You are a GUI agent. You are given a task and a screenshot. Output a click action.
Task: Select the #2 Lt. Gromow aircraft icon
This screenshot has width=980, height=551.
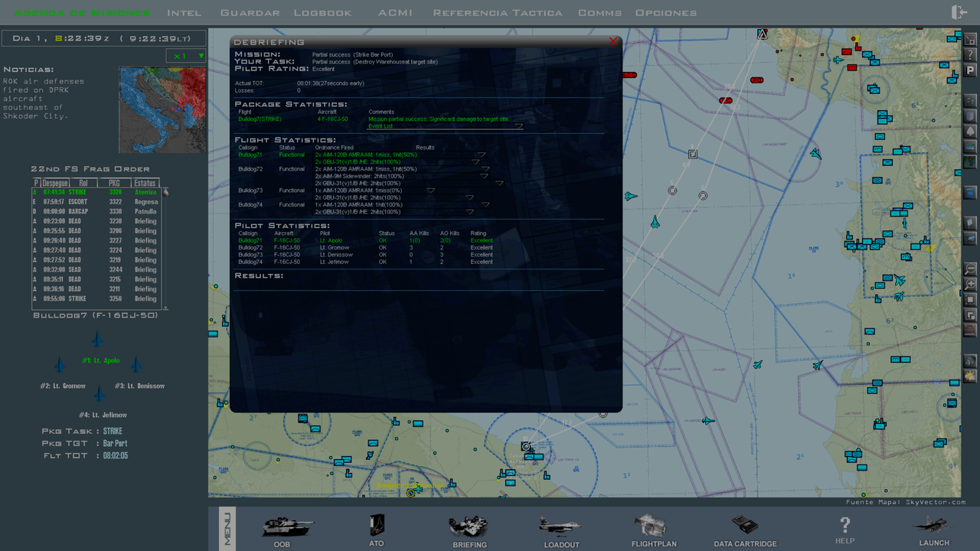(60, 364)
